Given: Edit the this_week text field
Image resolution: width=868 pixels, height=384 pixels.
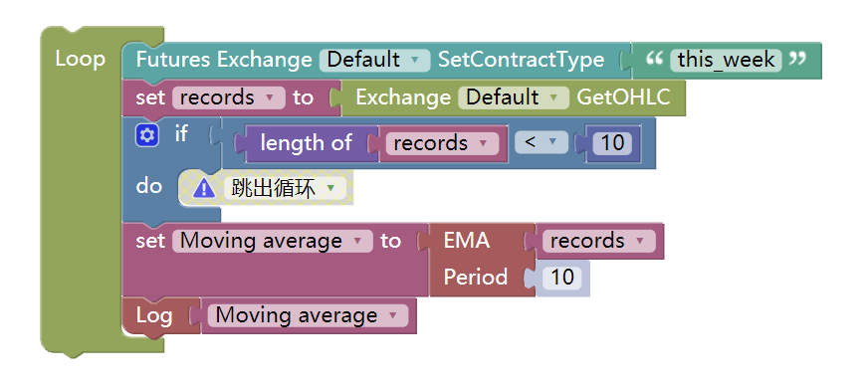Looking at the screenshot, I should (x=726, y=60).
